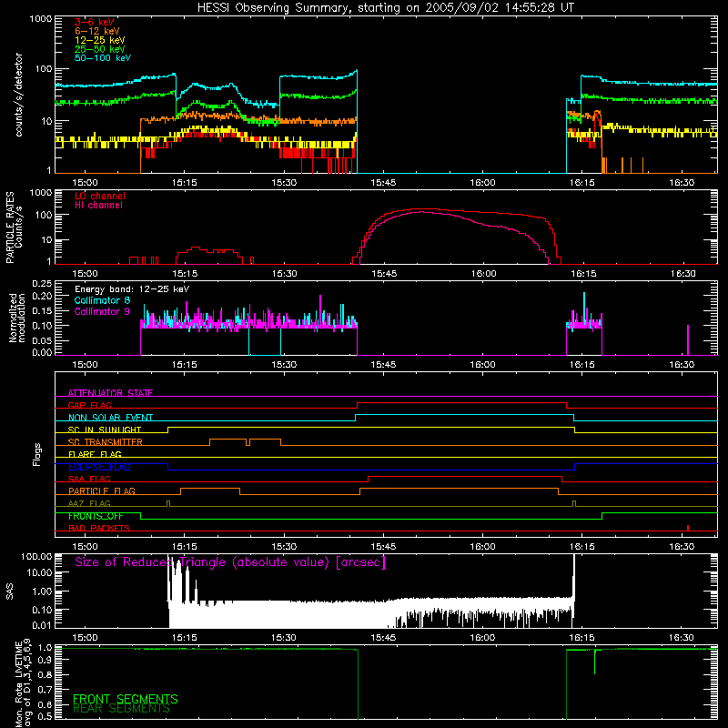This screenshot has width=728, height=728.
Task: Click the 'SAA FLAG' label
Action: pos(89,479)
